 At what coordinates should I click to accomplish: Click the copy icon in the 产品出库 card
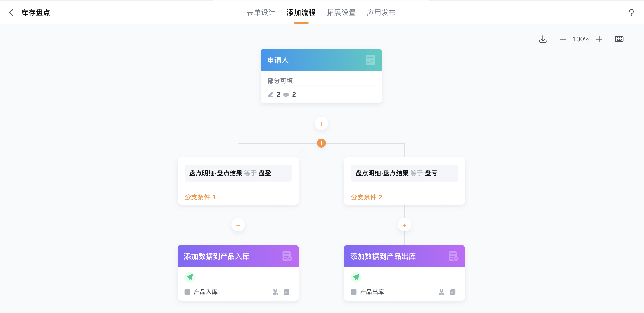[453, 292]
